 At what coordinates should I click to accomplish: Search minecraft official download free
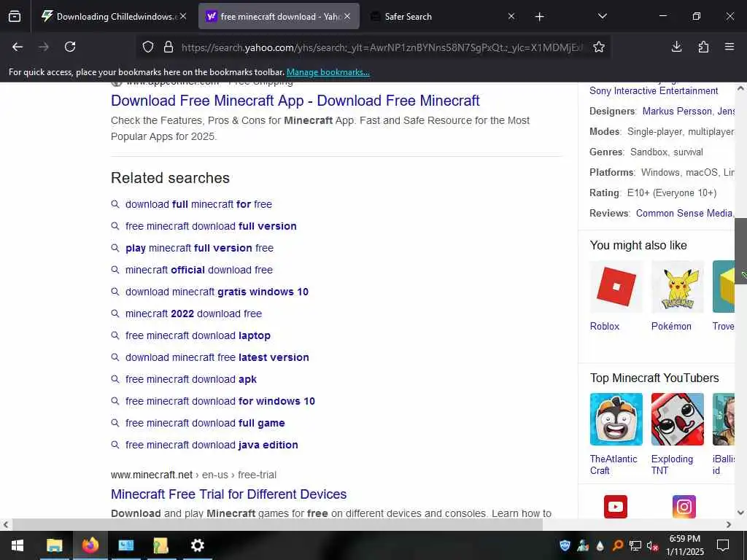(x=198, y=270)
